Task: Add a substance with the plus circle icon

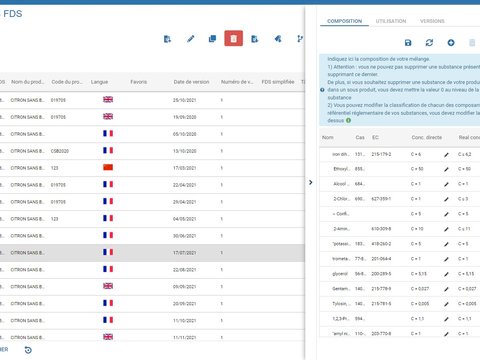Action: click(x=451, y=43)
